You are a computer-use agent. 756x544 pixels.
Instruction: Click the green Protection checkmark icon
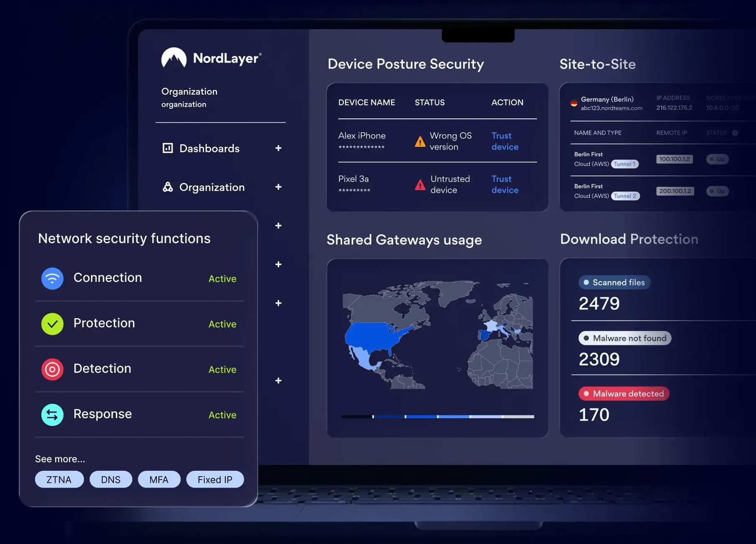pos(52,323)
